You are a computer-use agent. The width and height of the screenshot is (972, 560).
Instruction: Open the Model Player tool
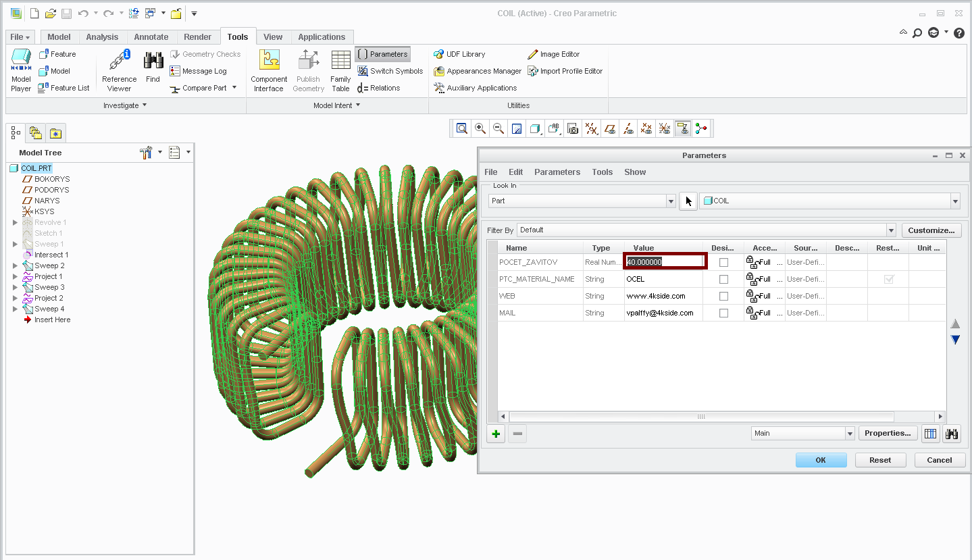tap(21, 70)
